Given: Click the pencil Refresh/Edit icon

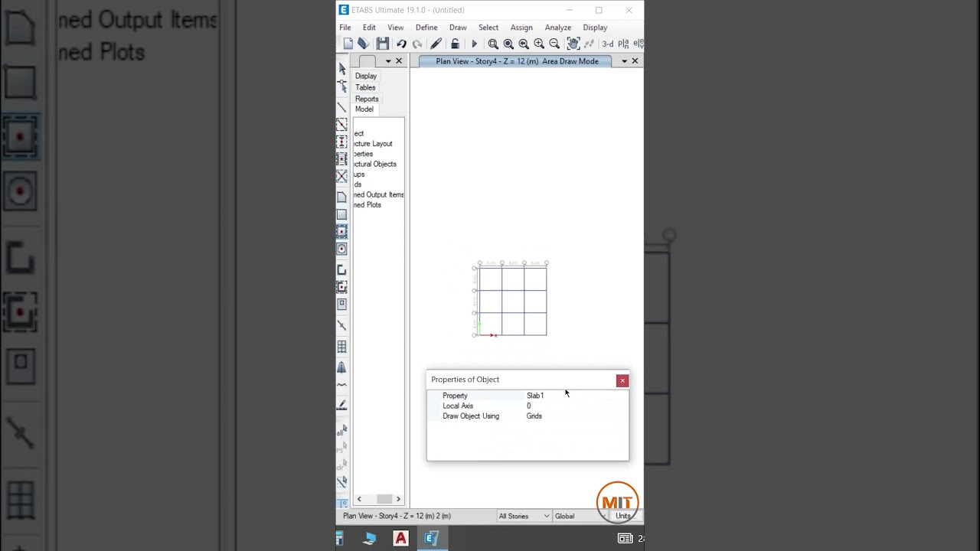Looking at the screenshot, I should point(436,44).
